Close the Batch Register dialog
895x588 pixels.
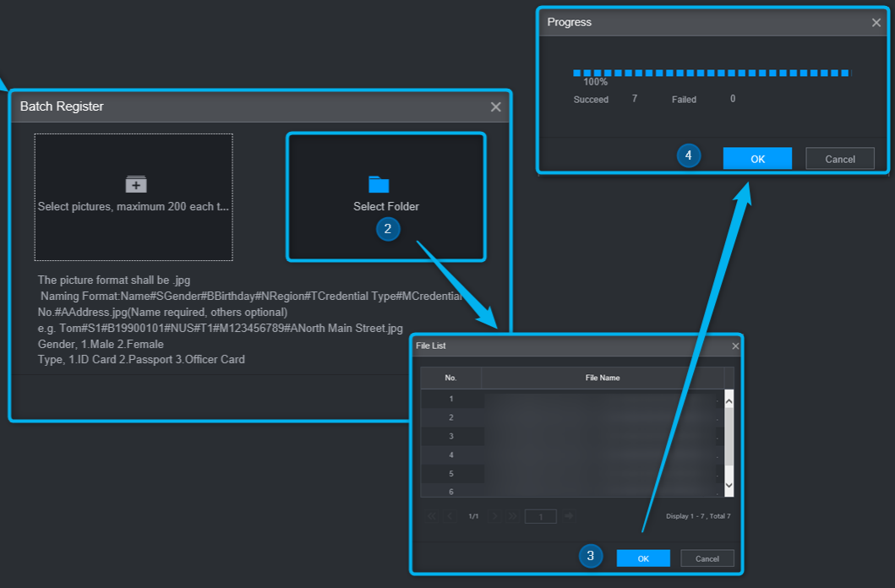click(495, 106)
